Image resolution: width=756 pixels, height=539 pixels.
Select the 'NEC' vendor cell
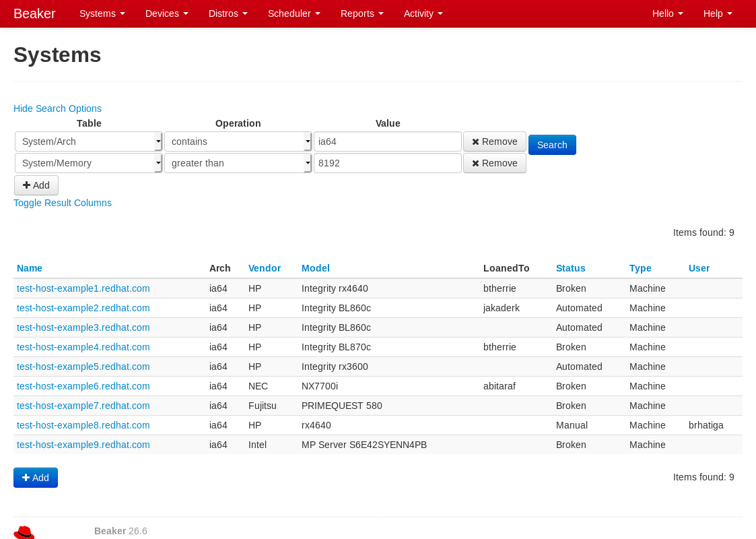[x=258, y=386]
